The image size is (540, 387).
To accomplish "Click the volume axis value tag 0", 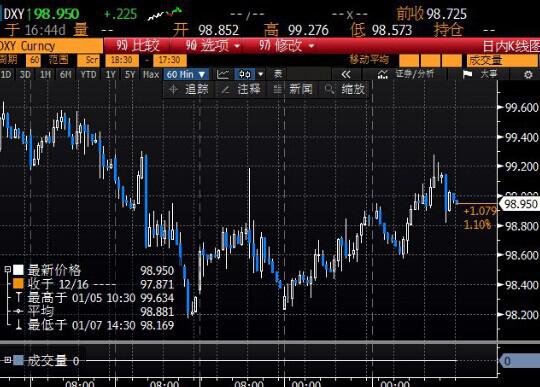I will point(519,361).
